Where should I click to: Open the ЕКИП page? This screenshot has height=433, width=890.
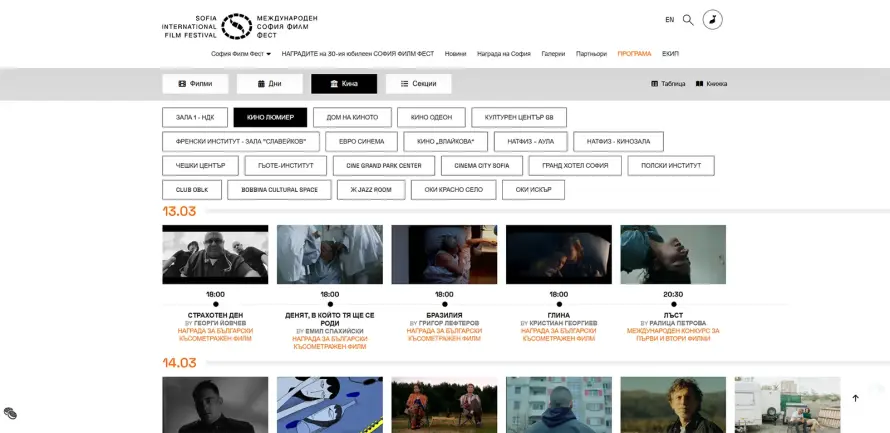[x=670, y=54]
